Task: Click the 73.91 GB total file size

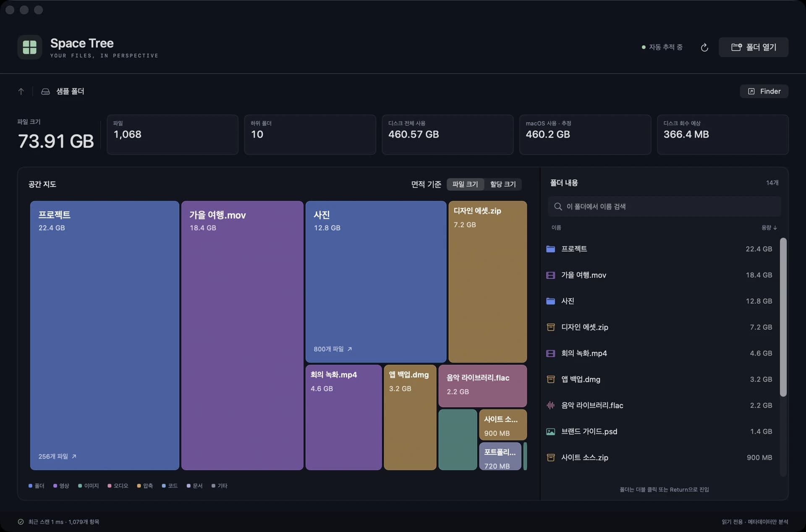Action: pos(56,141)
